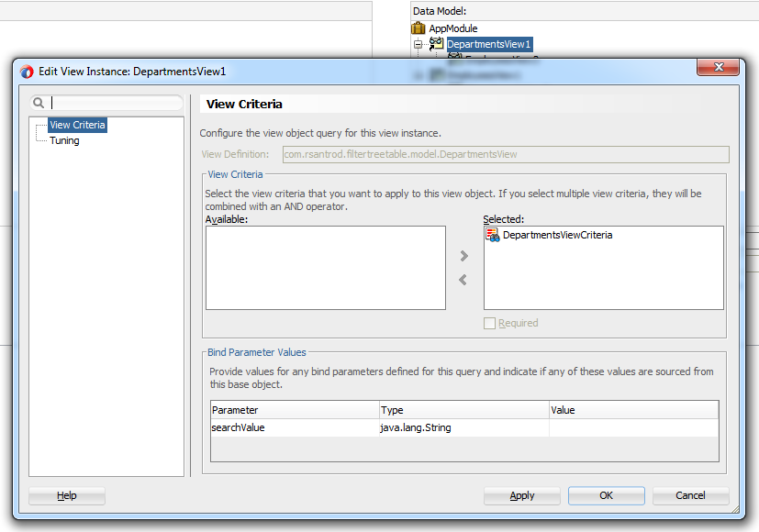The height and width of the screenshot is (532, 759).
Task: Collapse the DepartmentsView1 tree node
Action: pos(418,44)
